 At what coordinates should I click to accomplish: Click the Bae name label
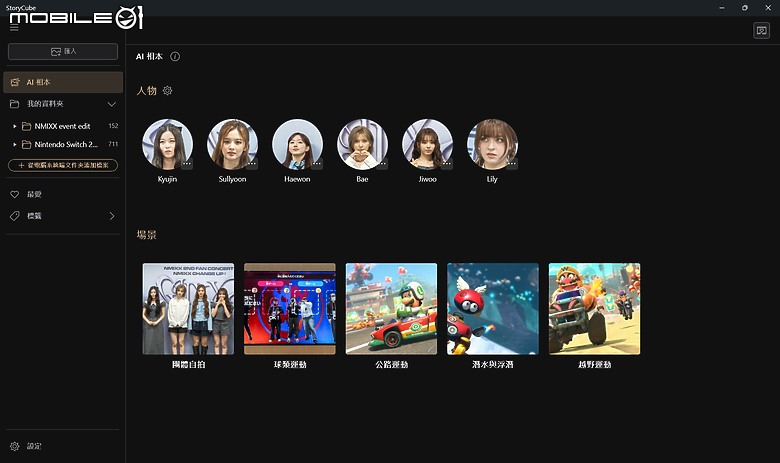362,179
